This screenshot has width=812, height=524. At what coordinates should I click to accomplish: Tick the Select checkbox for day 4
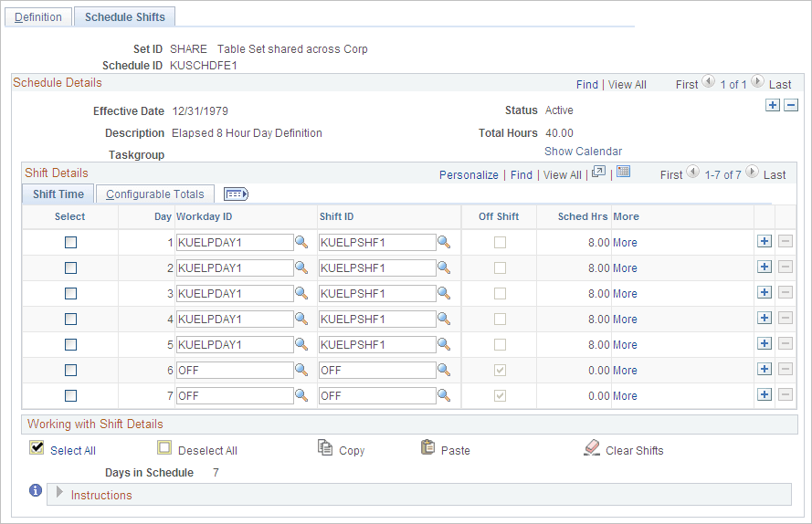(71, 319)
